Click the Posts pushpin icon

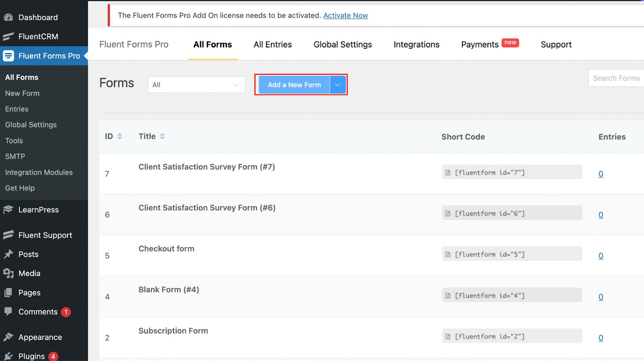tap(8, 254)
